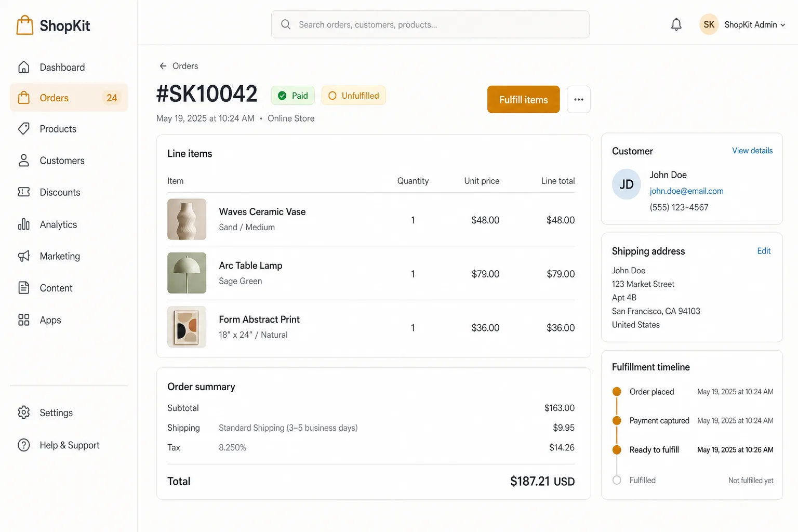Click View details for customer
The height and width of the screenshot is (532, 798).
tap(752, 151)
